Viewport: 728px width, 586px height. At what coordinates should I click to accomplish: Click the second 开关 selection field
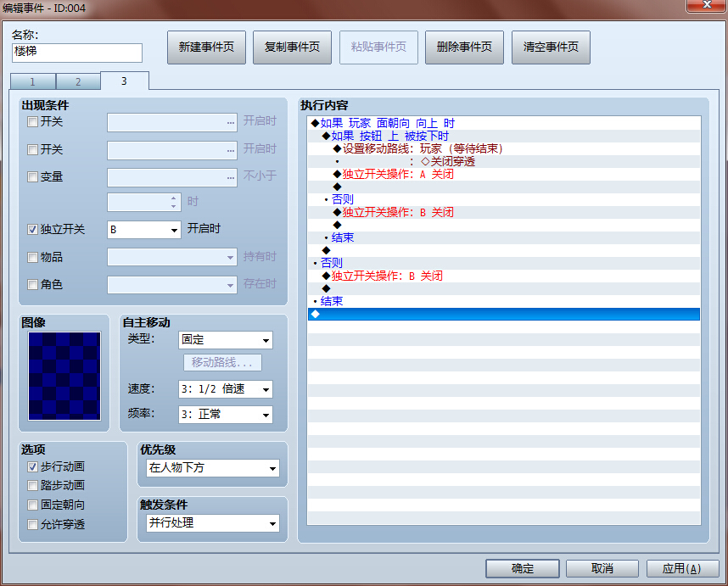(x=171, y=150)
